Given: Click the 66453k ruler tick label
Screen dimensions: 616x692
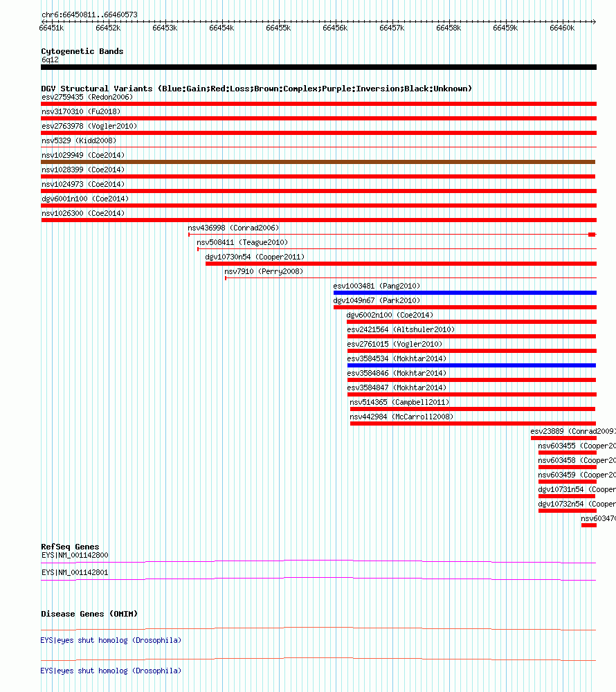Looking at the screenshot, I should tap(165, 28).
